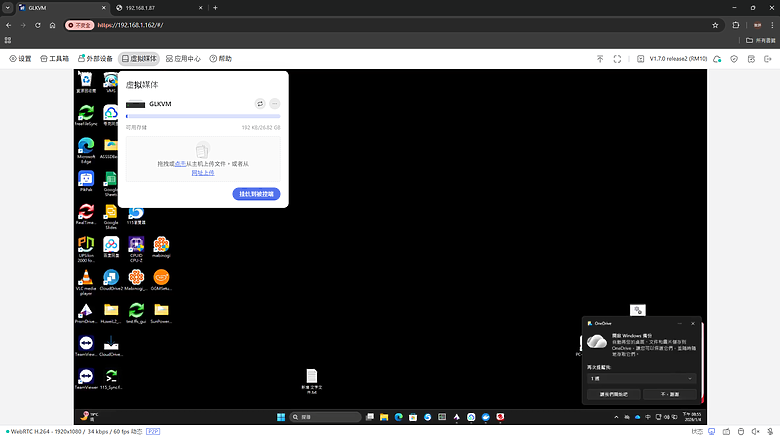Viewport: 780px width, 438px height.
Task: Click the status bar mouse icon
Action: (x=741, y=432)
